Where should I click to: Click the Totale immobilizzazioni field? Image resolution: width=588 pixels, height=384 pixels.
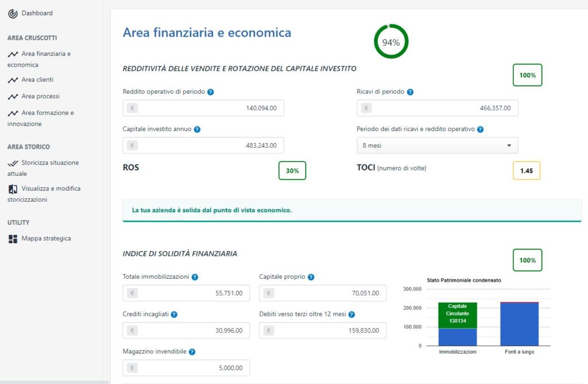point(186,293)
